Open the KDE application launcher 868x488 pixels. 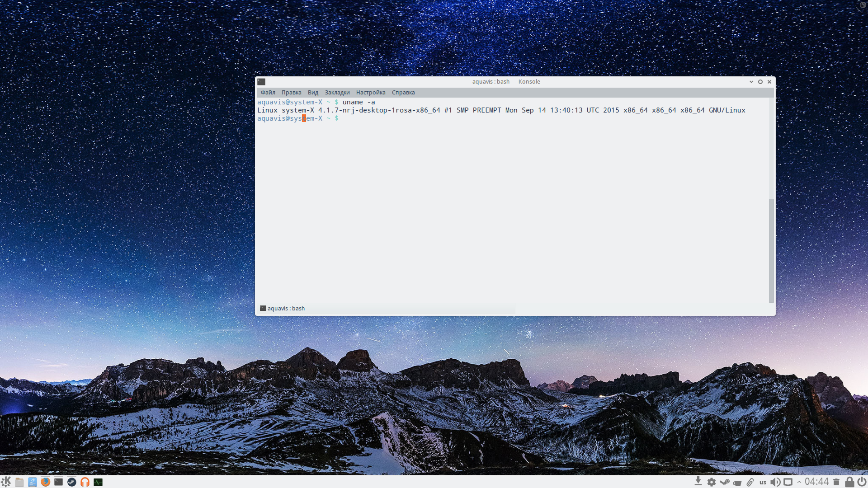(x=6, y=482)
